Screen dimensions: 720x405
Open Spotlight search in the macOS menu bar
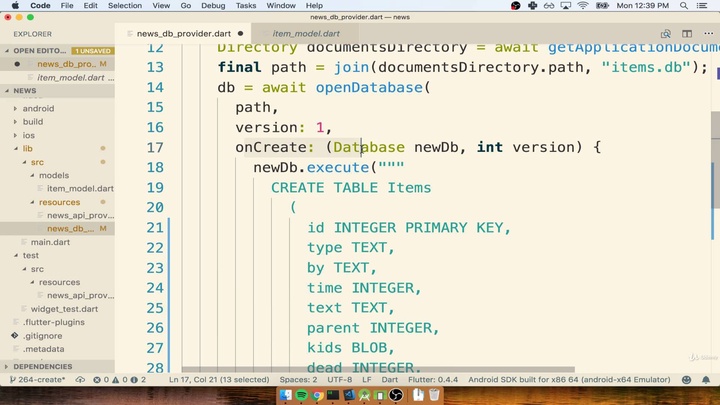(x=685, y=5)
